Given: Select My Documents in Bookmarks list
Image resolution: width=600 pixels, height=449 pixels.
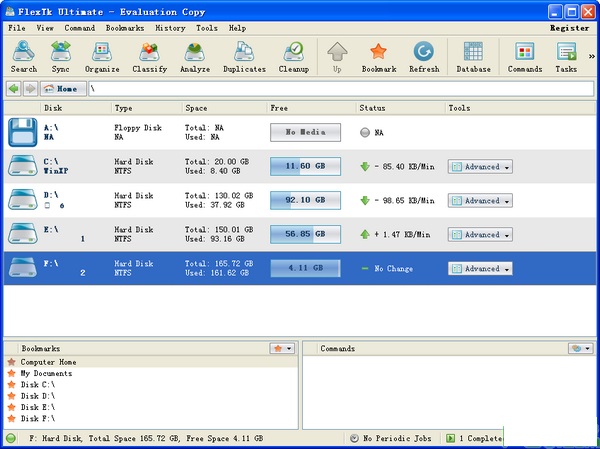Looking at the screenshot, I should coord(46,373).
